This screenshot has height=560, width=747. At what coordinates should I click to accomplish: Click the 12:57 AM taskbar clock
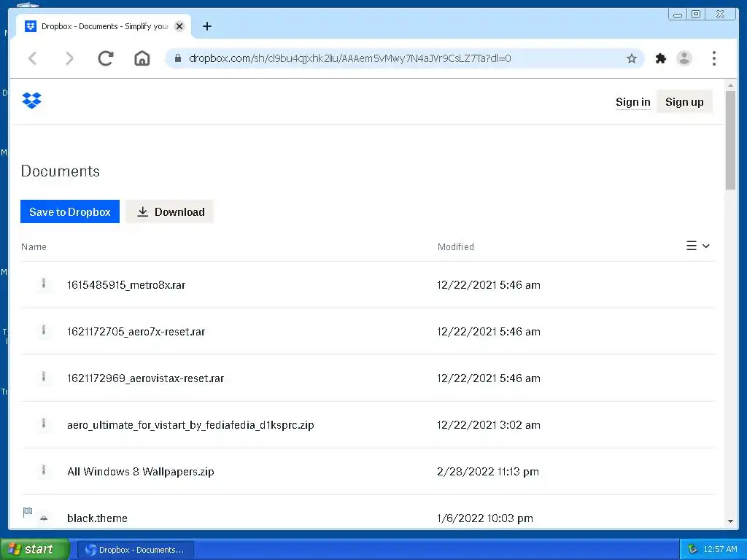point(720,549)
